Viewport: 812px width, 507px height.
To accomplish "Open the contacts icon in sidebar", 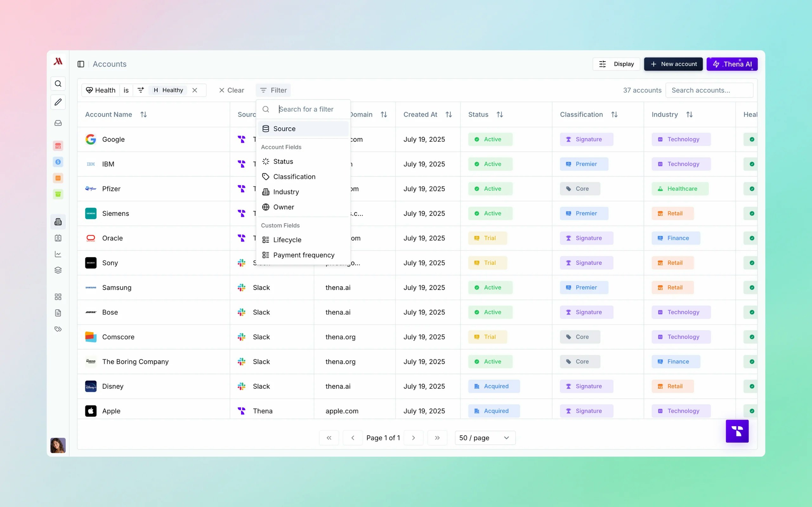I will (58, 238).
